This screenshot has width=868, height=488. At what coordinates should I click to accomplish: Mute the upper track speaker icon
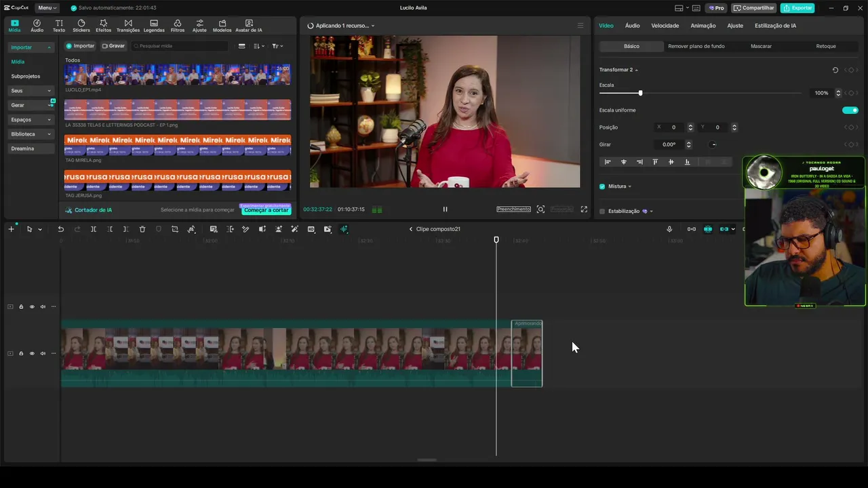point(43,307)
